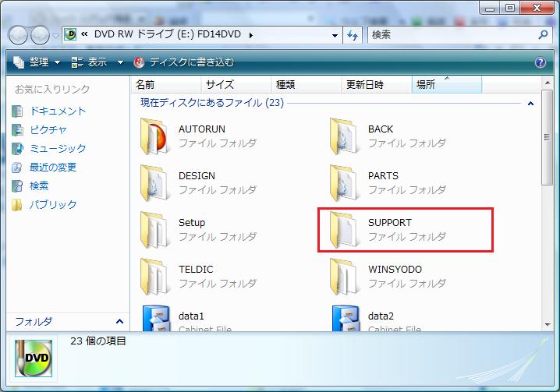Sort by 名前 column header
The width and height of the screenshot is (560, 392).
click(165, 85)
